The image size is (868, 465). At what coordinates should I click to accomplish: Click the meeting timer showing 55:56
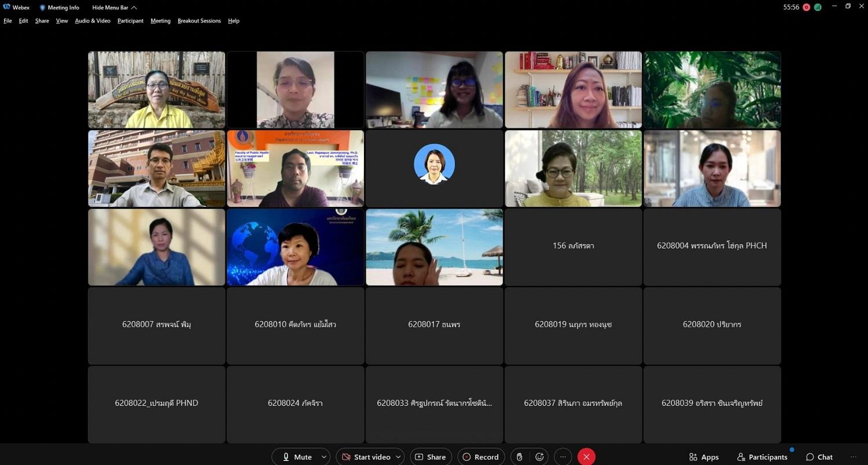click(791, 7)
